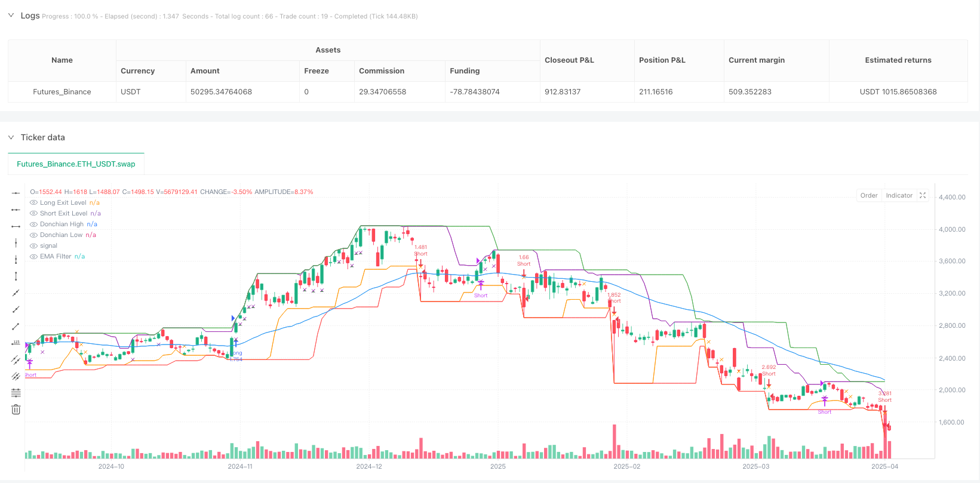This screenshot has width=980, height=483.
Task: Select the parallel channel drawing tool
Action: (x=16, y=359)
